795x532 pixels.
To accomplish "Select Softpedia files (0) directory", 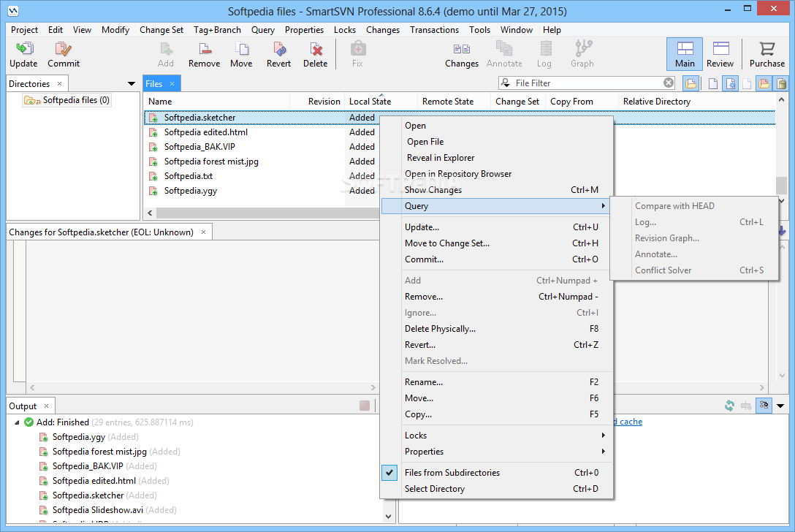I will (x=67, y=100).
